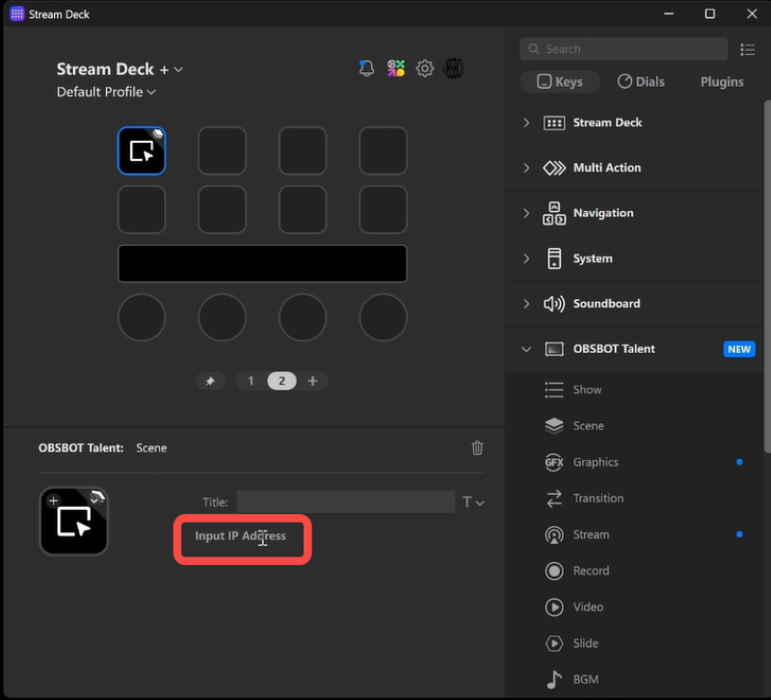Viewport: 771px width, 700px height.
Task: Click the touch strip display area
Action: pyautogui.click(x=262, y=263)
